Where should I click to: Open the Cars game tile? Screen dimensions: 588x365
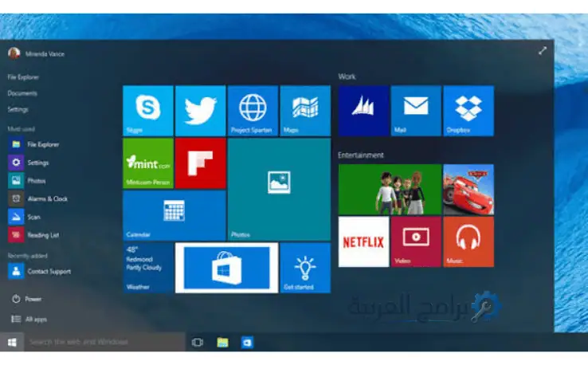tap(468, 190)
